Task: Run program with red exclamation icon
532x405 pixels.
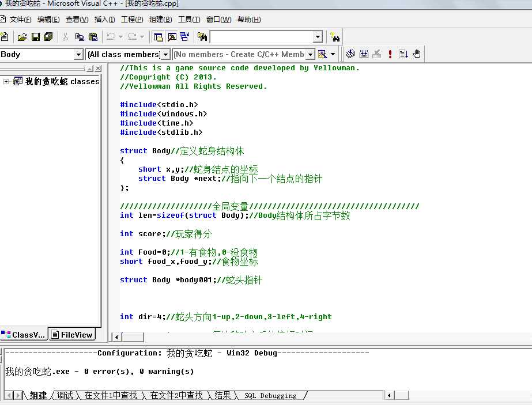Action: (390, 54)
